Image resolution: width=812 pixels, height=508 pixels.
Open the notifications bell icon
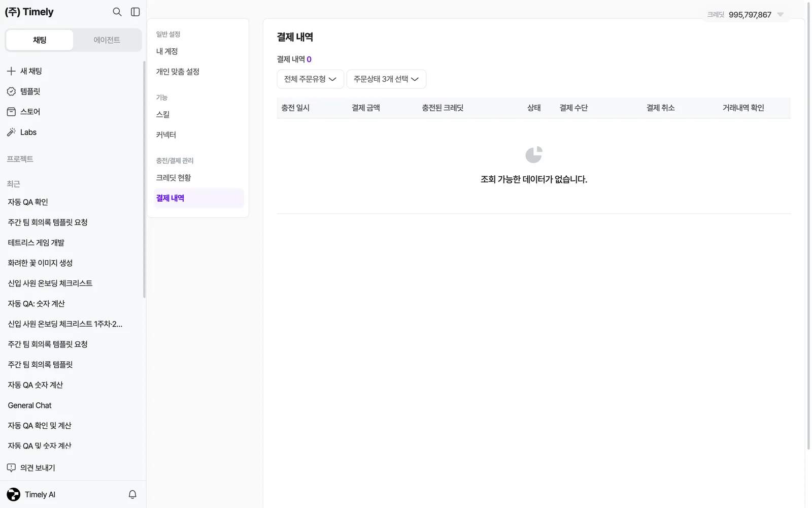[x=132, y=494]
